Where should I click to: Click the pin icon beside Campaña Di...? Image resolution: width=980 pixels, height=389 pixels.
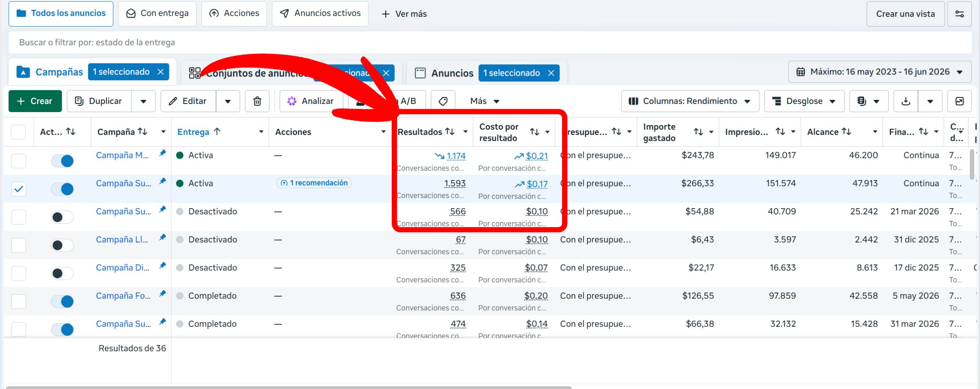[163, 265]
